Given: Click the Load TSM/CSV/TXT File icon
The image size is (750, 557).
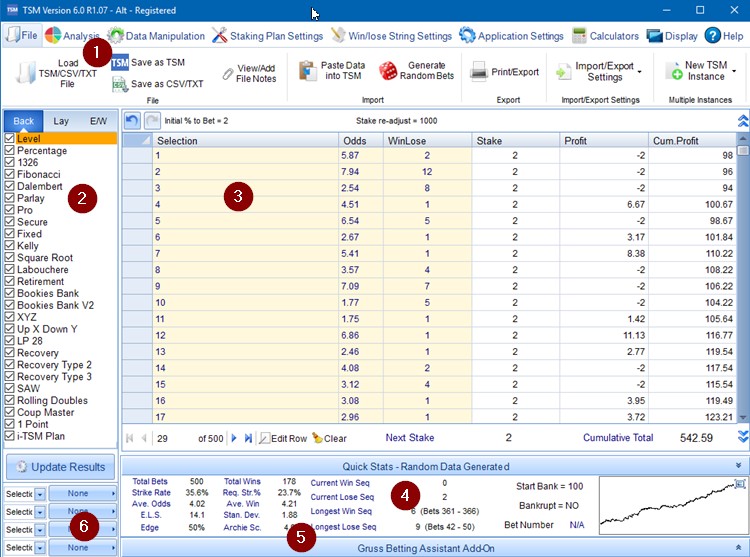Looking at the screenshot, I should tap(27, 73).
